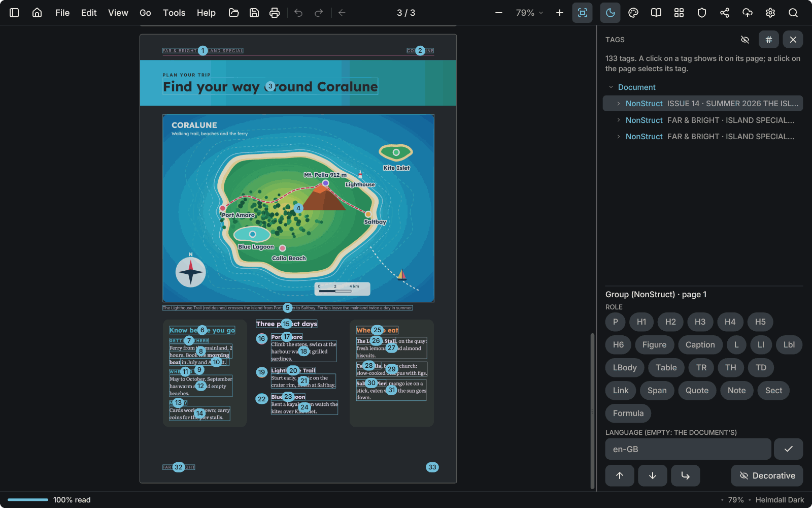The image size is (812, 508).
Task: Expand the NonStruct ISSUE 14 SUMMER 2026 node
Action: [619, 104]
